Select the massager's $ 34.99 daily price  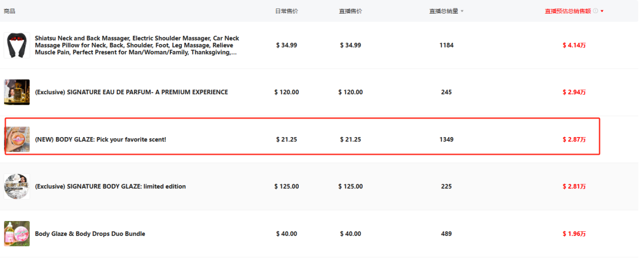(x=287, y=45)
